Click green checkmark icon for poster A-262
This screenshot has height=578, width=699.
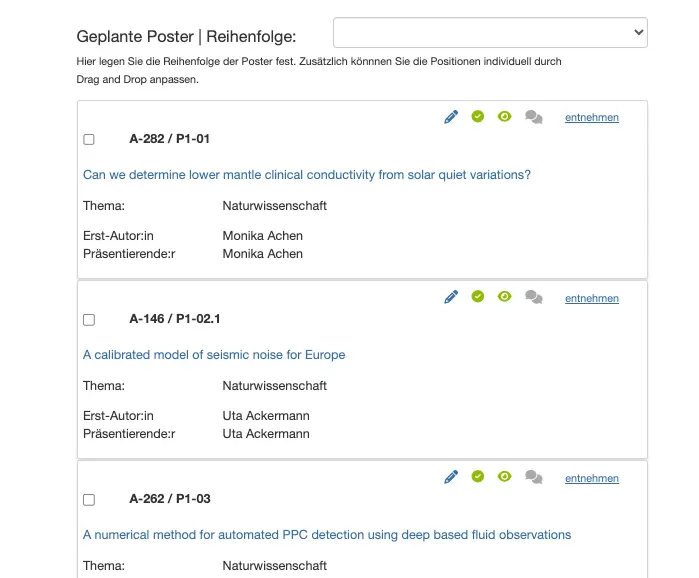point(478,477)
